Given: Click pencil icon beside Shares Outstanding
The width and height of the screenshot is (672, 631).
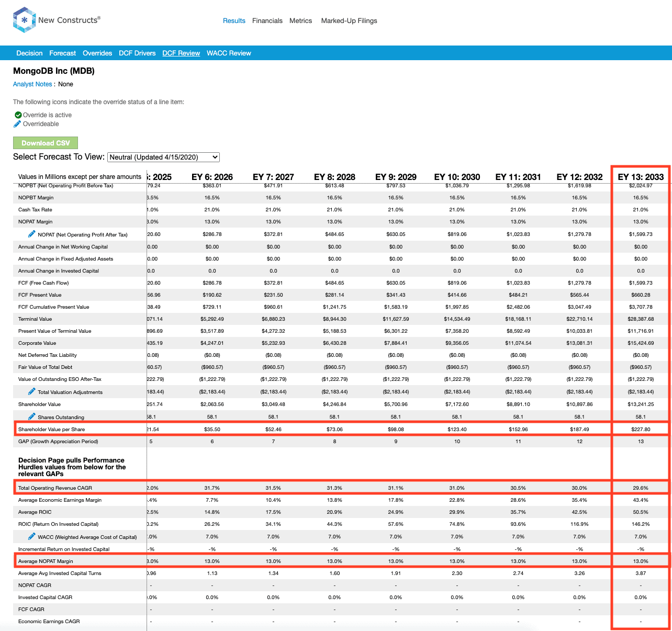Looking at the screenshot, I should [x=32, y=416].
